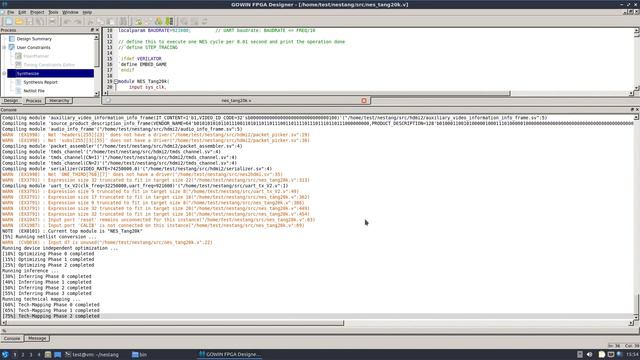Viewport: 640px width, 360px height.
Task: Click the Save toolbar icon
Action: click(x=29, y=21)
